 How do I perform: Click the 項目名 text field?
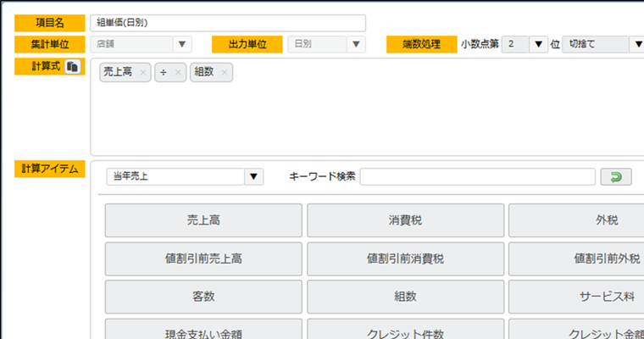coord(227,23)
